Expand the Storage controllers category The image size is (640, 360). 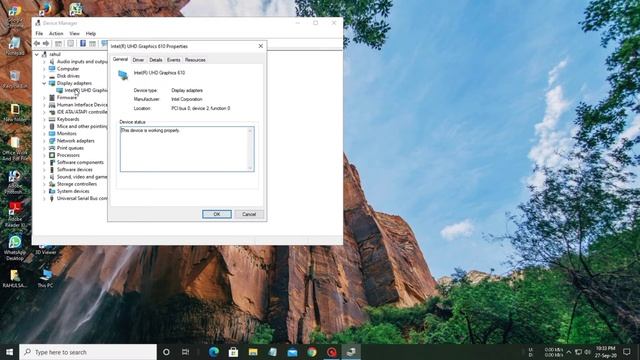coord(44,184)
